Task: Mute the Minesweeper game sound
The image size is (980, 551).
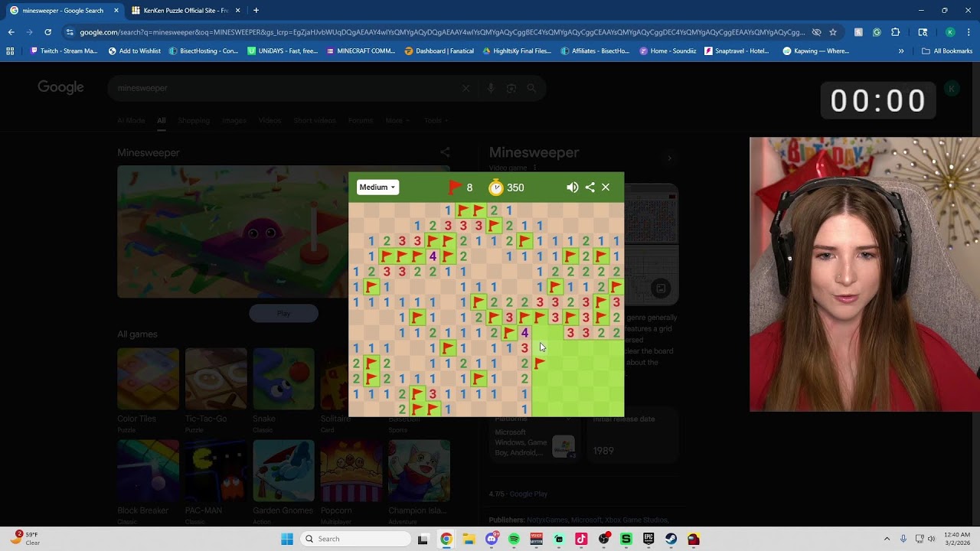Action: click(x=572, y=187)
